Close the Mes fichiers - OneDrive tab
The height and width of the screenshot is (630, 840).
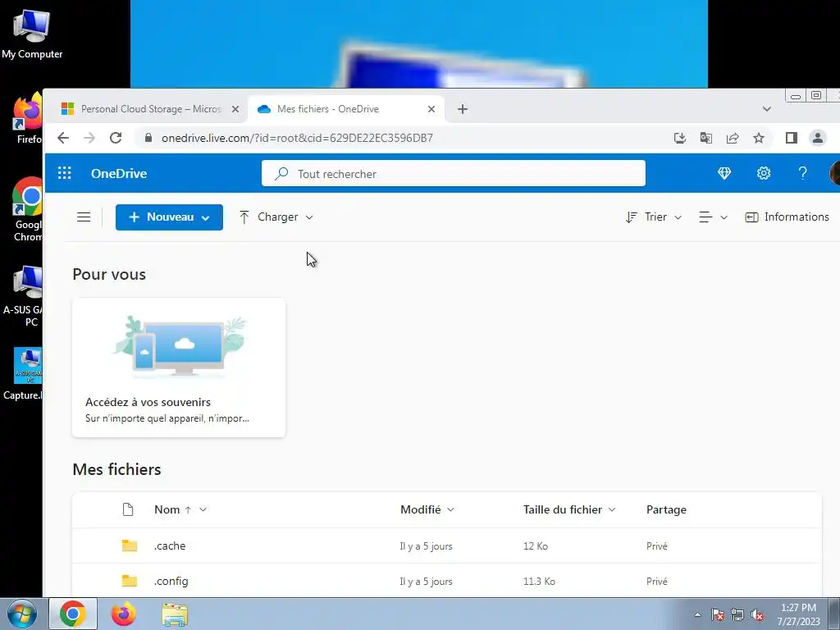[x=431, y=109]
